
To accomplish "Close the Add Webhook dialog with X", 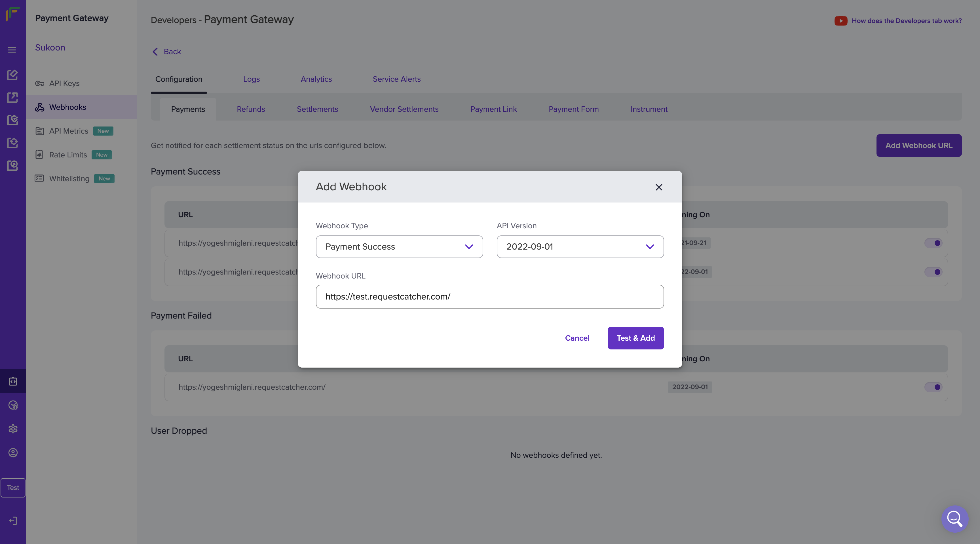I will [x=658, y=187].
